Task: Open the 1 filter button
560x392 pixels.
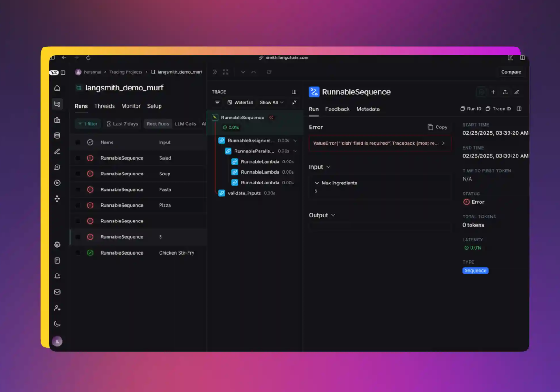Action: (88, 124)
